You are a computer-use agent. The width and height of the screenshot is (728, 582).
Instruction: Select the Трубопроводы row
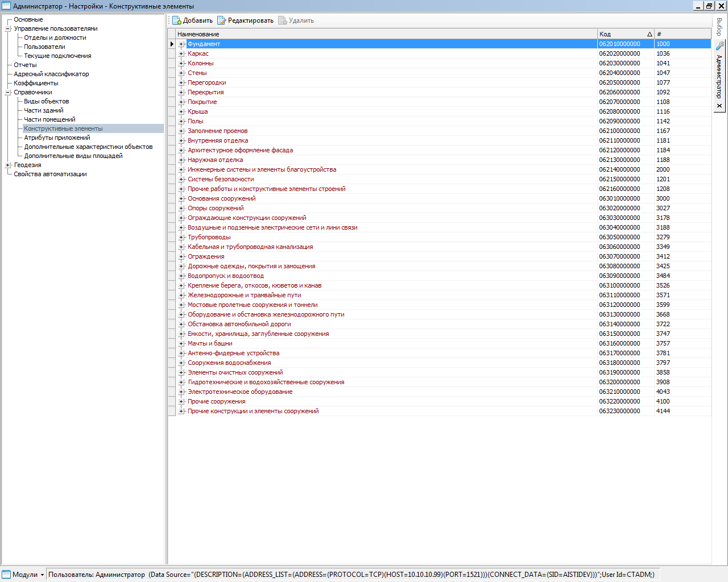tap(209, 237)
